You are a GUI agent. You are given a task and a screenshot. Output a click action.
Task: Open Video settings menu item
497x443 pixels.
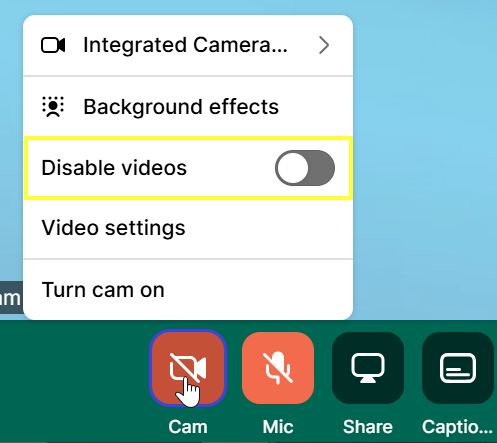click(188, 228)
